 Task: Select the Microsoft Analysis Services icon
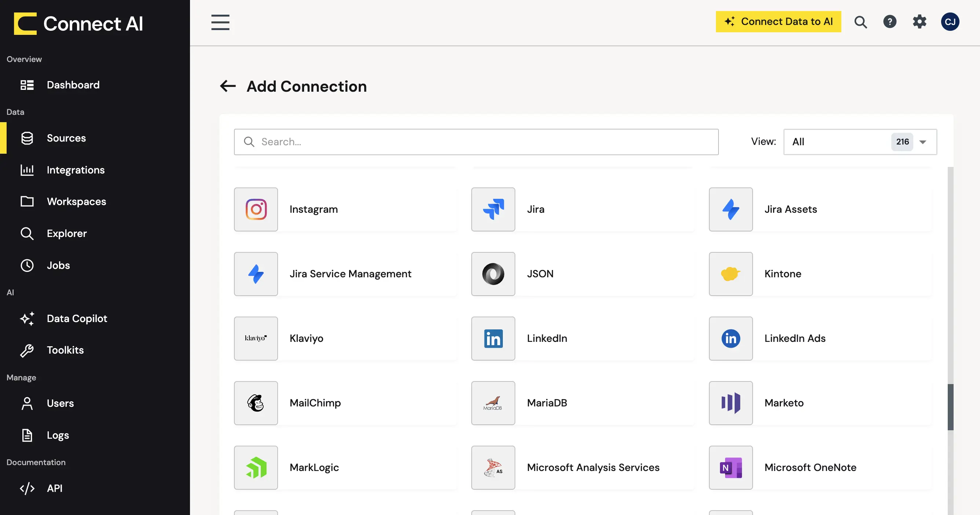click(x=493, y=467)
